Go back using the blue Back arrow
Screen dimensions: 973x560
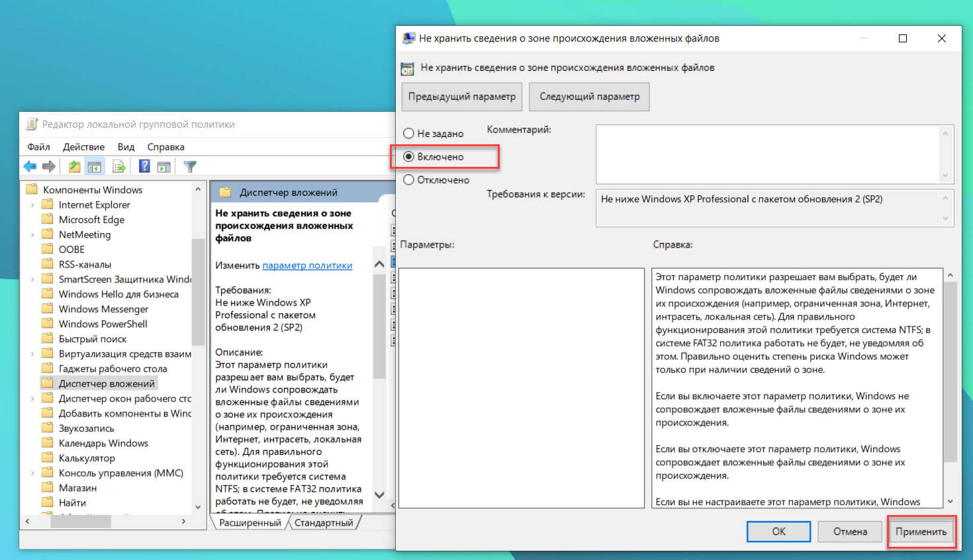click(x=30, y=167)
